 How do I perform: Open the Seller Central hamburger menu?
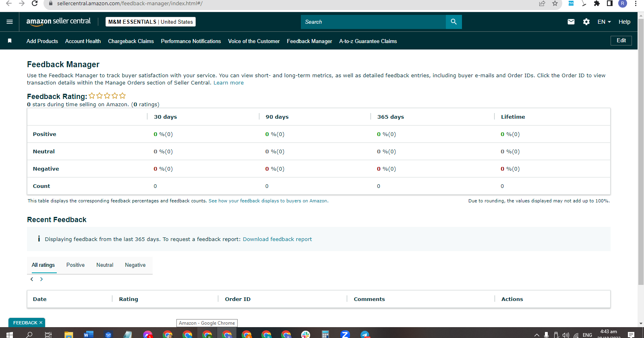point(10,22)
